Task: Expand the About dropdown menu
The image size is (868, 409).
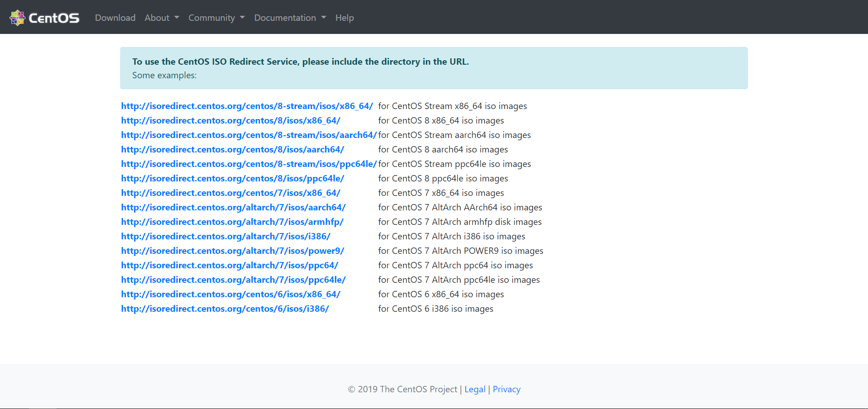Action: 162,18
